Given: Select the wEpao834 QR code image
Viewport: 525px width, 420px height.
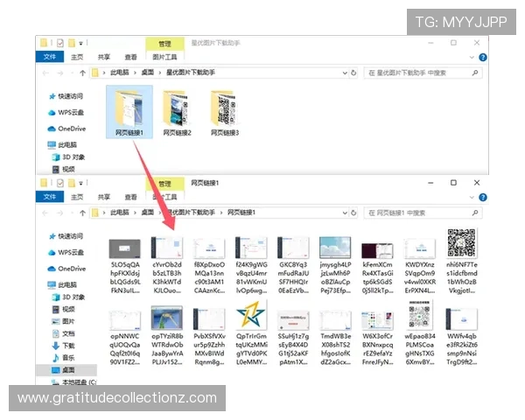Looking at the screenshot, I should coord(419,333).
